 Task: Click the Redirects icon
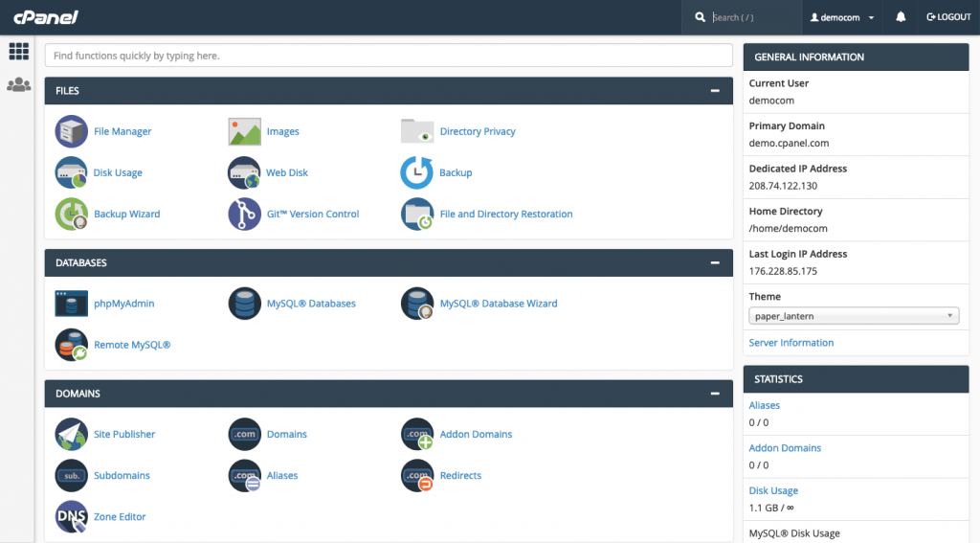pos(417,475)
